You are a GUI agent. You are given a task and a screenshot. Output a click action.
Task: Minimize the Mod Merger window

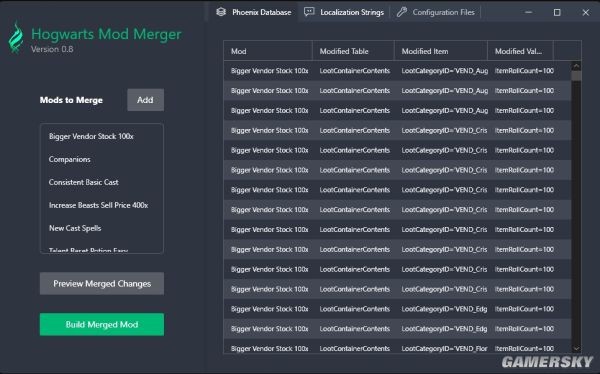tap(528, 12)
